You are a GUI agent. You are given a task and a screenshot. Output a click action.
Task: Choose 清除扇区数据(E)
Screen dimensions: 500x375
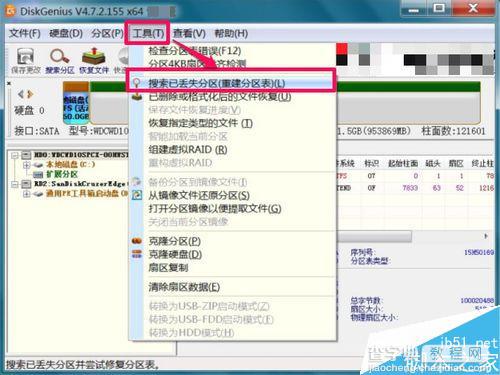(x=184, y=287)
